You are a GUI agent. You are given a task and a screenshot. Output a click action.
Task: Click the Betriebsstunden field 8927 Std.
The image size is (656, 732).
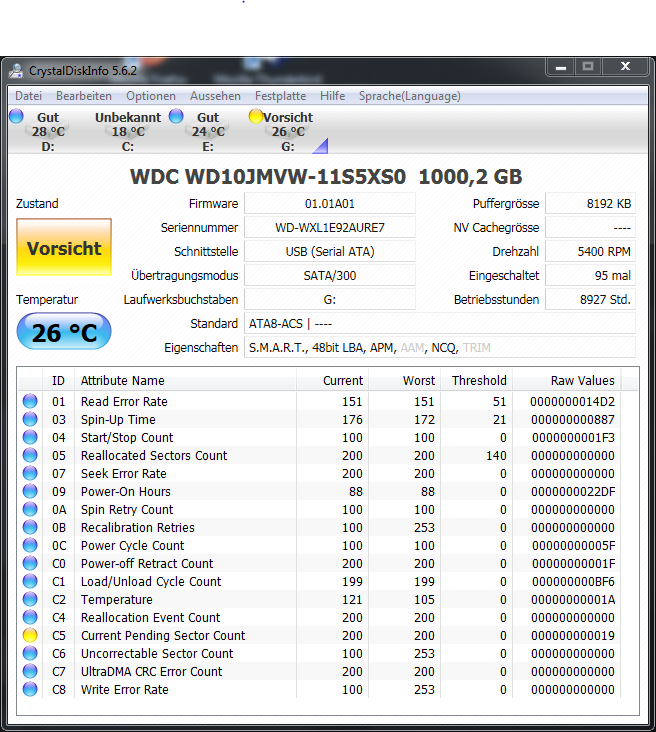pyautogui.click(x=590, y=299)
